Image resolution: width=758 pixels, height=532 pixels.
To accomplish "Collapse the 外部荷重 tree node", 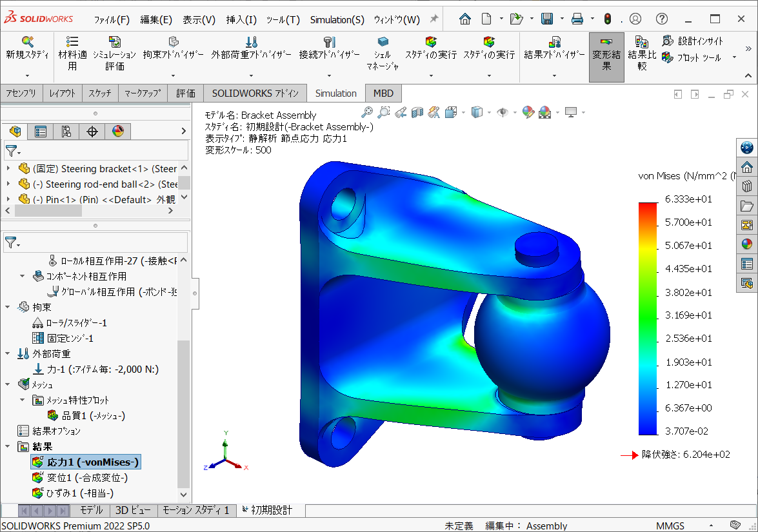I will pyautogui.click(x=7, y=353).
